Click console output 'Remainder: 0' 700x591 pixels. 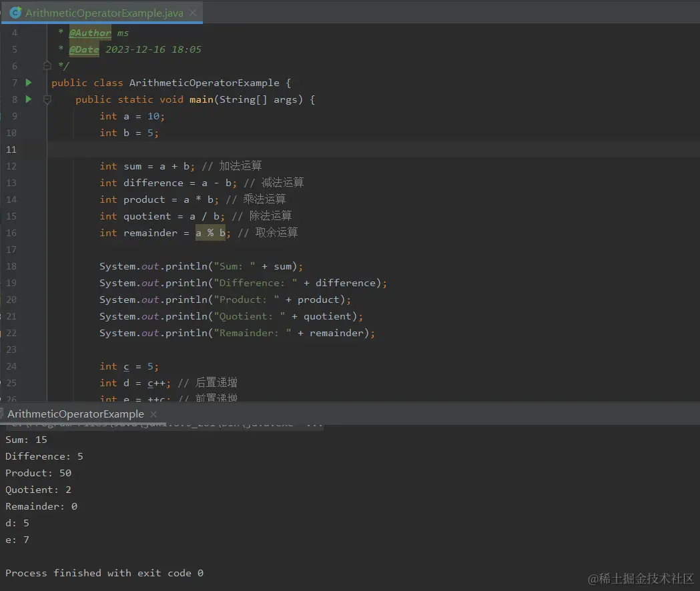tap(41, 506)
